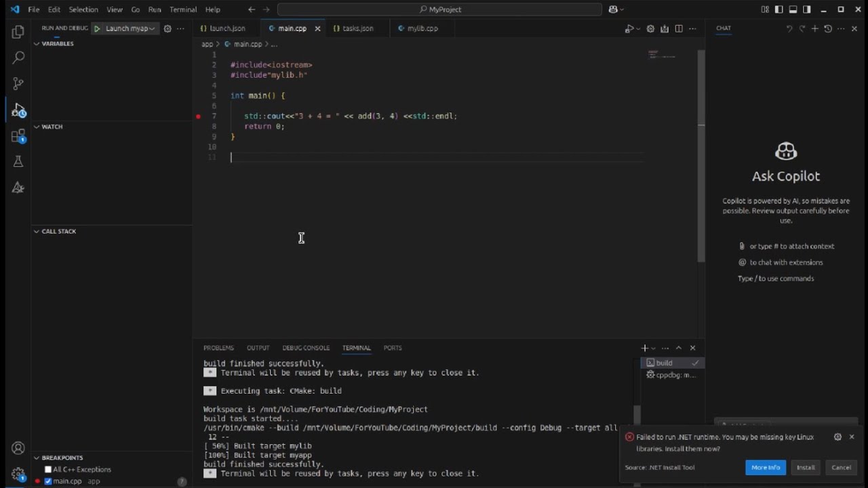Select the cppdbg terminal entry
Screen dimensions: 868x488
click(x=672, y=375)
